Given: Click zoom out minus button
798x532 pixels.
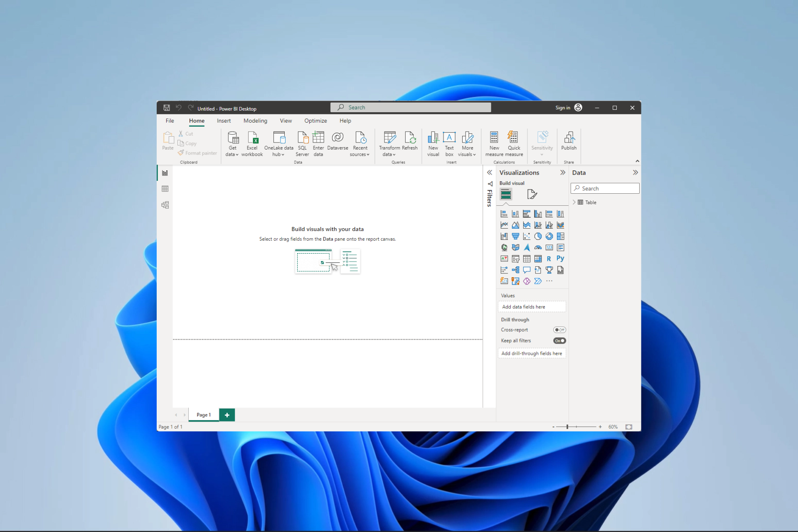Looking at the screenshot, I should pyautogui.click(x=553, y=427).
